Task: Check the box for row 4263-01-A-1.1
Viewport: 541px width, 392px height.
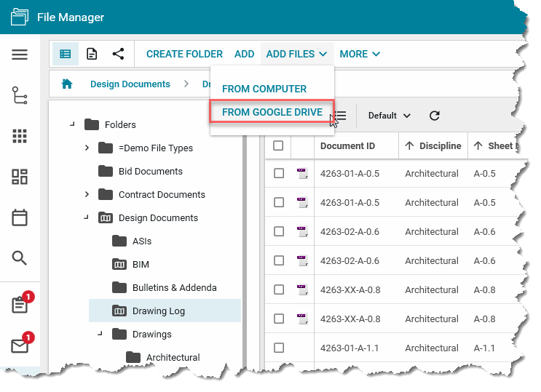Action: (x=278, y=348)
